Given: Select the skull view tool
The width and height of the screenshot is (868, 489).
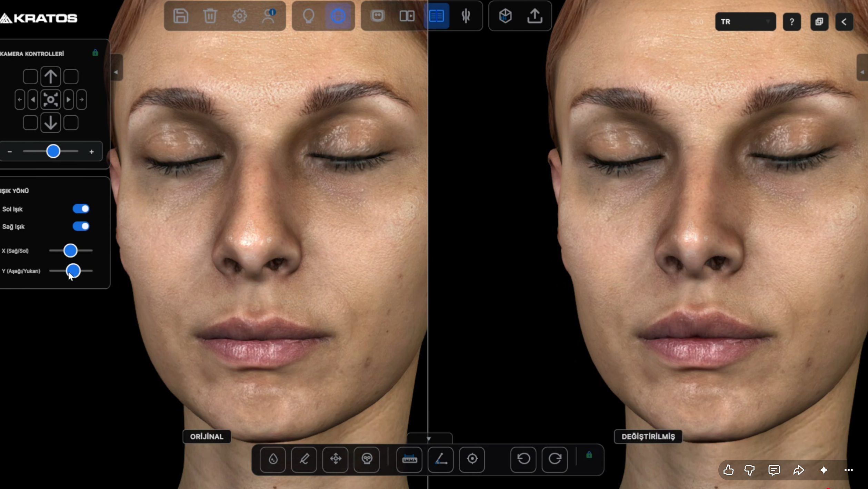Looking at the screenshot, I should tap(367, 459).
